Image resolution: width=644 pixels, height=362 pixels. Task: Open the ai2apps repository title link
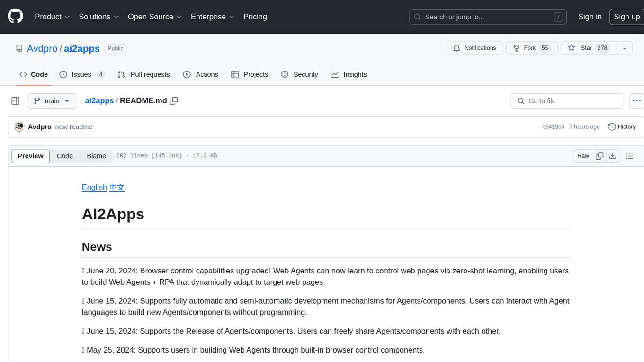click(x=82, y=48)
